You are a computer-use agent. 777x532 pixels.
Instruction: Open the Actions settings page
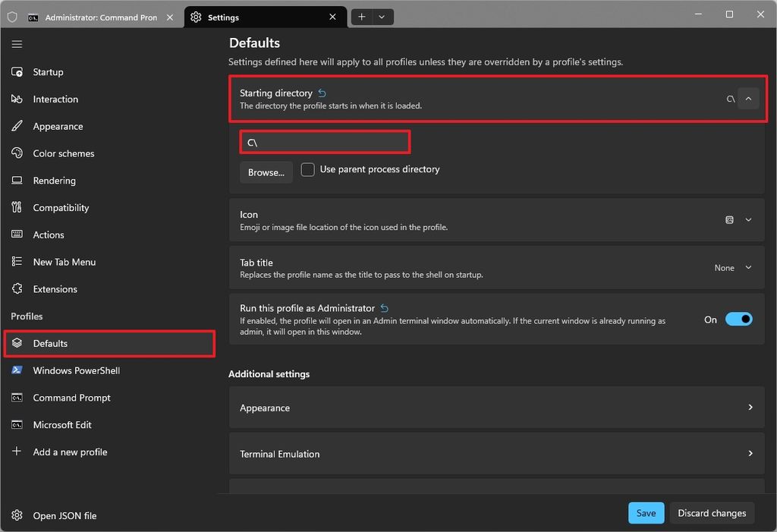point(47,235)
